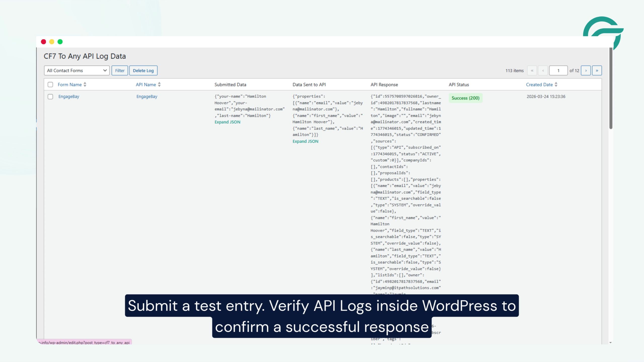Open EngageBay API name link
The height and width of the screenshot is (362, 644).
click(x=147, y=97)
